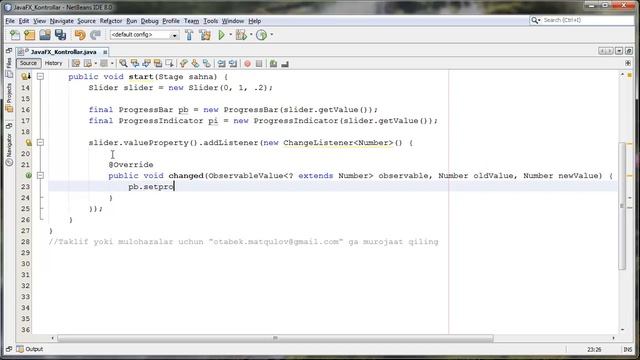Click the Redo arrow icon
Image resolution: width=640 pixels, height=360 pixels.
click(95, 35)
